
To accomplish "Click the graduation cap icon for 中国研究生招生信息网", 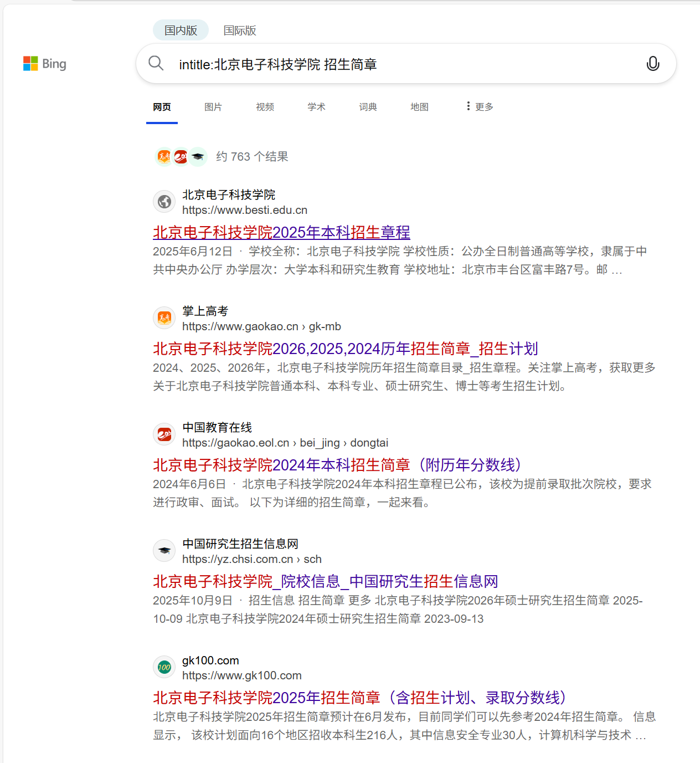I will coord(164,550).
